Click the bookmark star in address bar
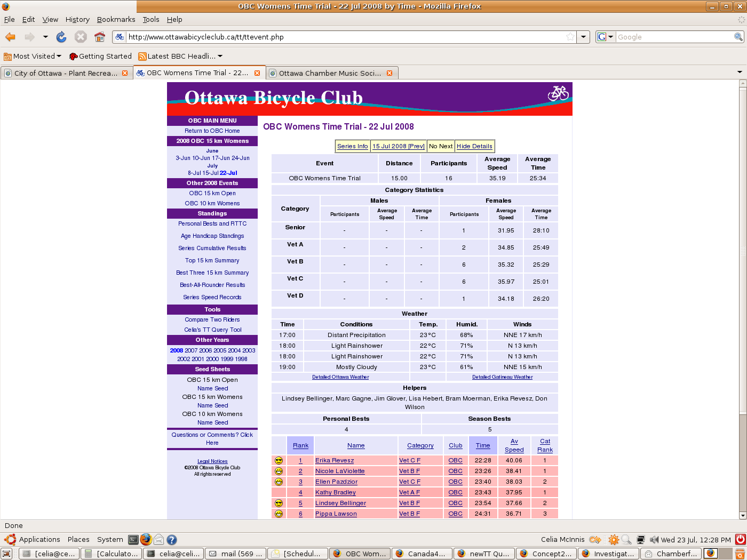This screenshot has width=747, height=560. 570,37
